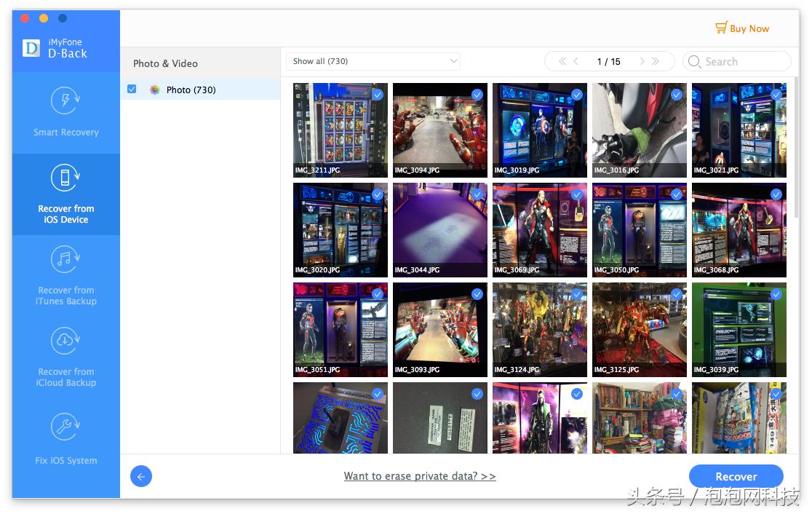The height and width of the screenshot is (514, 812).
Task: Uncheck the Photo (730) category checkbox
Action: 132,90
